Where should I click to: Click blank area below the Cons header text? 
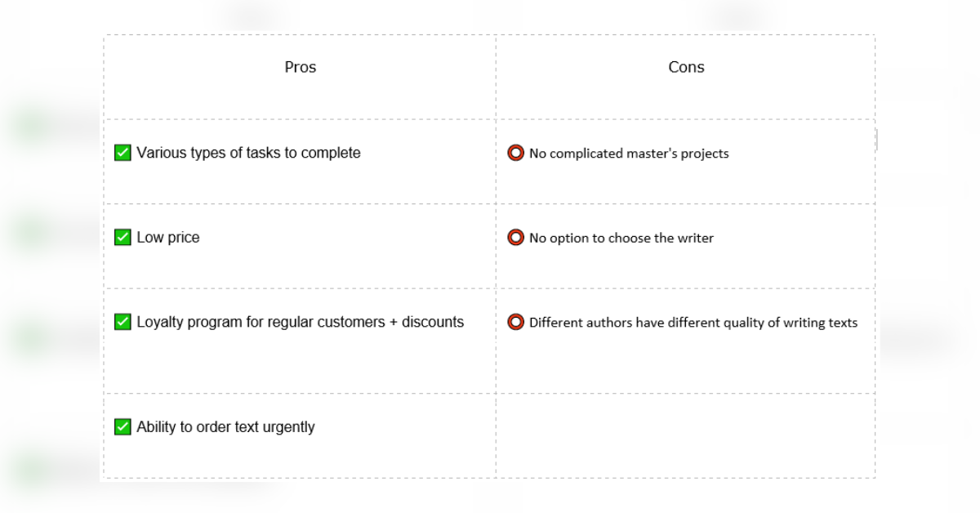pos(685,98)
